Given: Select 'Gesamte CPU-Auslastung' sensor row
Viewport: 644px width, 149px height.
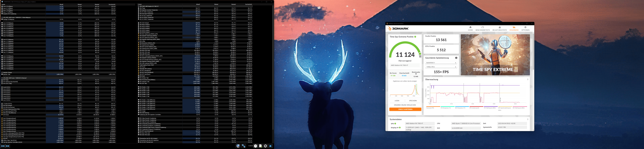Looking at the screenshot, I should pyautogui.click(x=58, y=14).
